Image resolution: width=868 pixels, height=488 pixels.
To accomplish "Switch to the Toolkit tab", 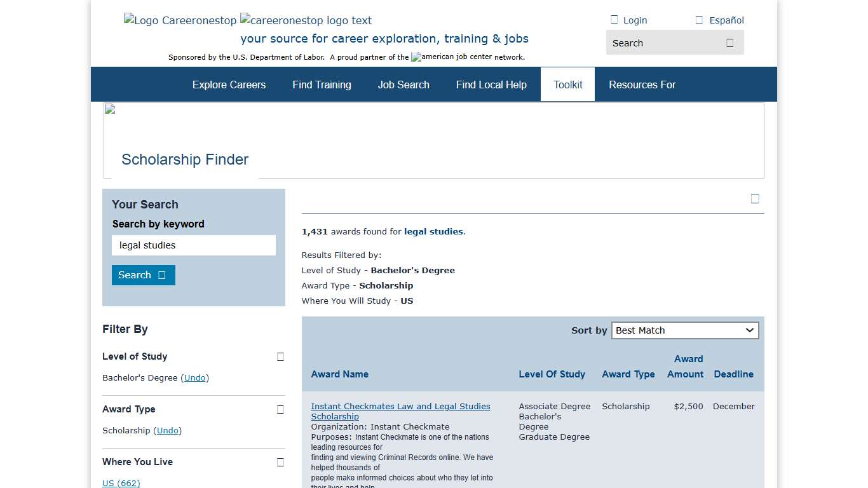I will [x=567, y=84].
